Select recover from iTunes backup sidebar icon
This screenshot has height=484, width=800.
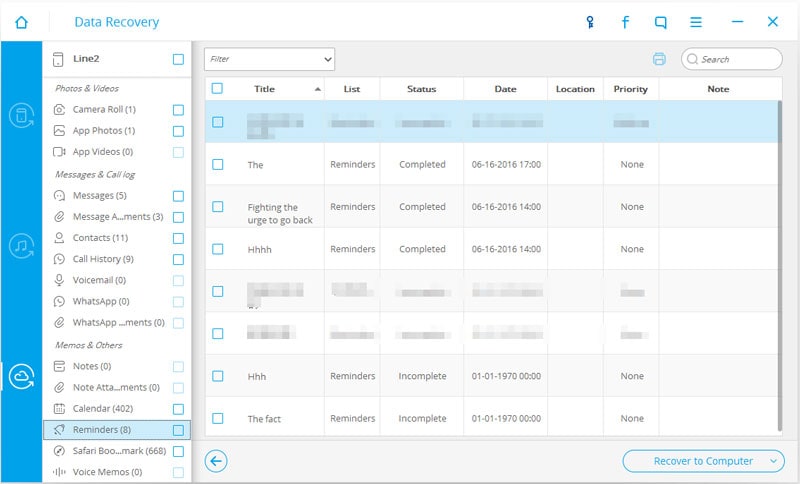coord(21,246)
